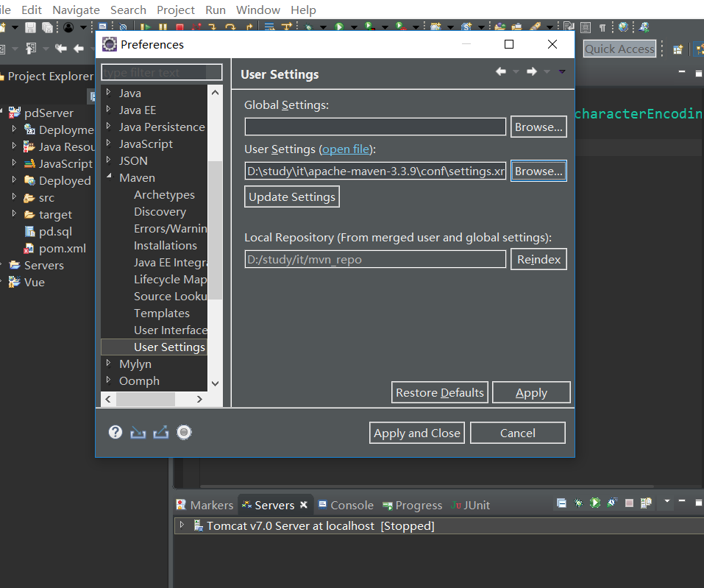This screenshot has width=704, height=588.
Task: Click the Publish to server icon
Action: [x=646, y=503]
